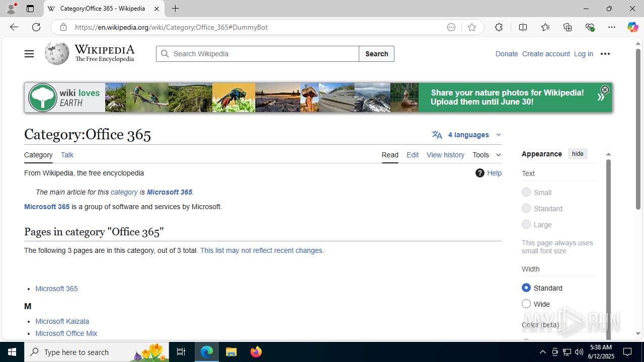Click the Search Wikipedia input field
This screenshot has height=362, width=644.
tap(258, 54)
